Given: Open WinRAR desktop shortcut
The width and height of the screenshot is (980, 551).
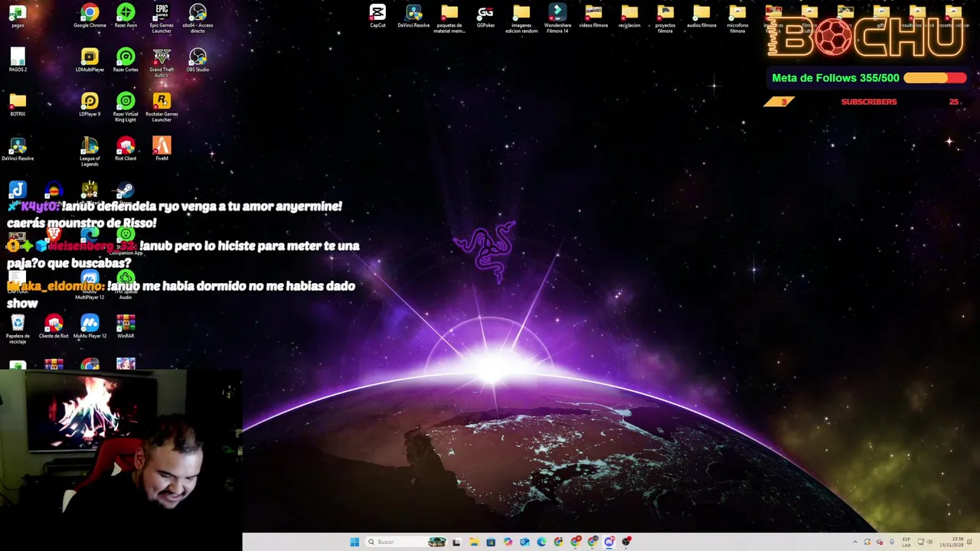Looking at the screenshot, I should 126,327.
